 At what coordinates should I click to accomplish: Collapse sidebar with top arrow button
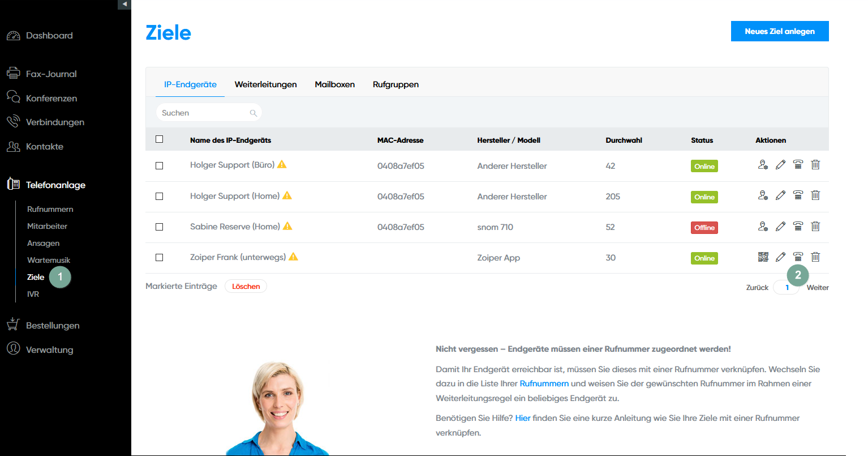tap(124, 4)
